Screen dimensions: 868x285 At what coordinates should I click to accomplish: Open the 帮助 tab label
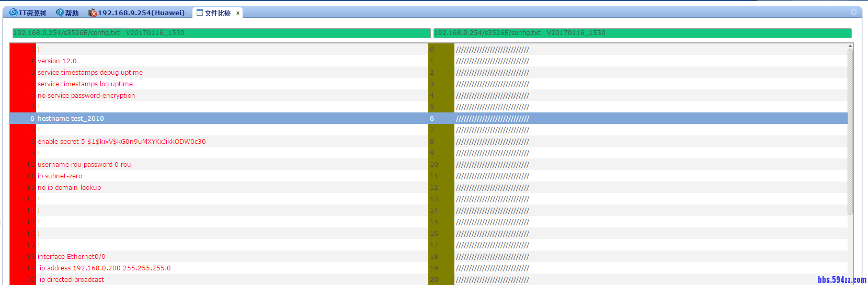coord(72,13)
